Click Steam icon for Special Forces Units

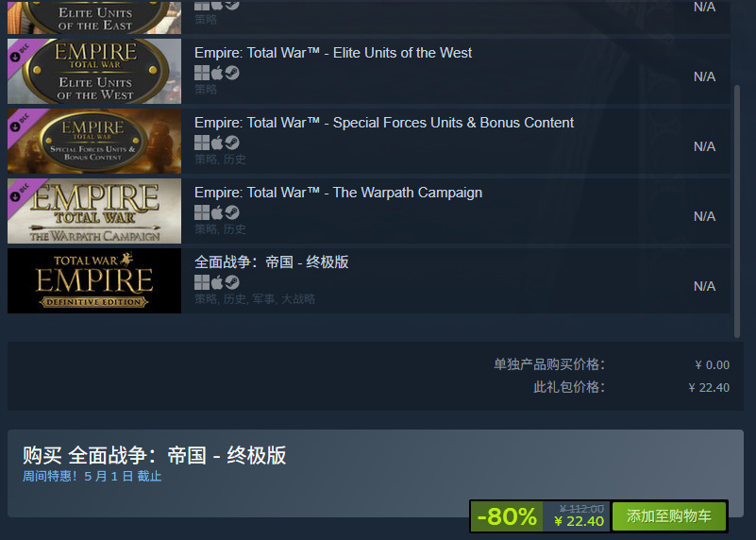(232, 143)
